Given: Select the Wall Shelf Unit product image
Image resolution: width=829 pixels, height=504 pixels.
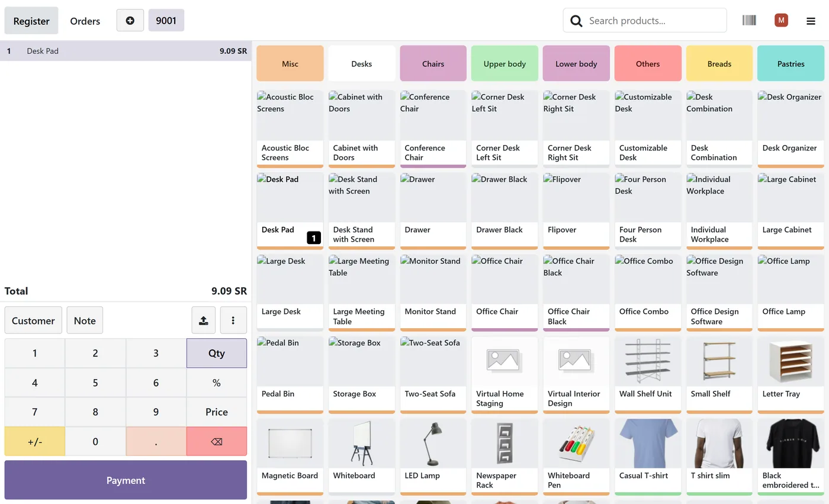Looking at the screenshot, I should pos(648,361).
